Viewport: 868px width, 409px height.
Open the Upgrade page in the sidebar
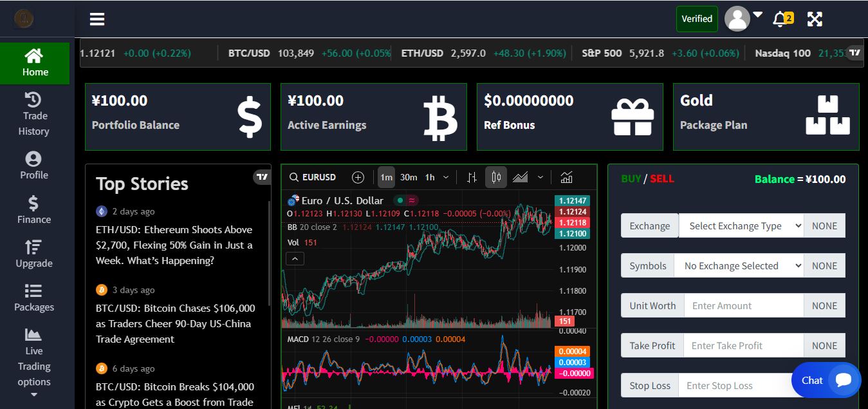(x=33, y=254)
